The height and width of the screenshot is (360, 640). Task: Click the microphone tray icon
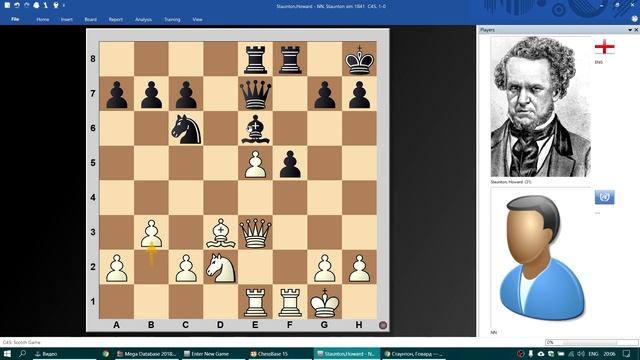pyautogui.click(x=531, y=354)
